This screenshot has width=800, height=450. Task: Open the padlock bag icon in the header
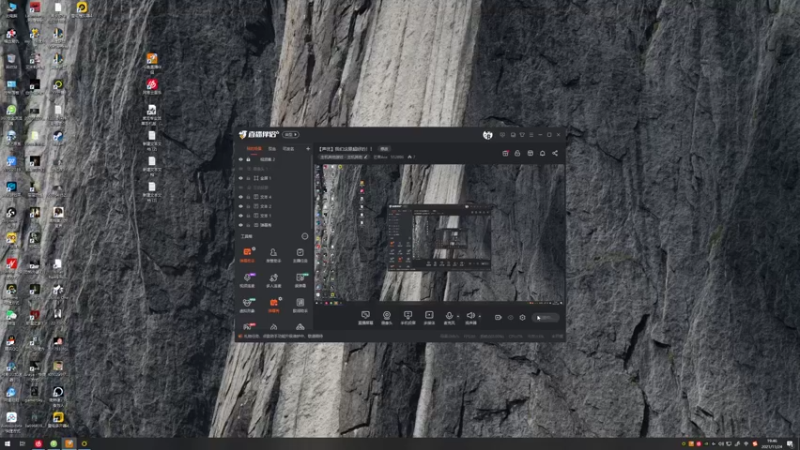point(517,153)
